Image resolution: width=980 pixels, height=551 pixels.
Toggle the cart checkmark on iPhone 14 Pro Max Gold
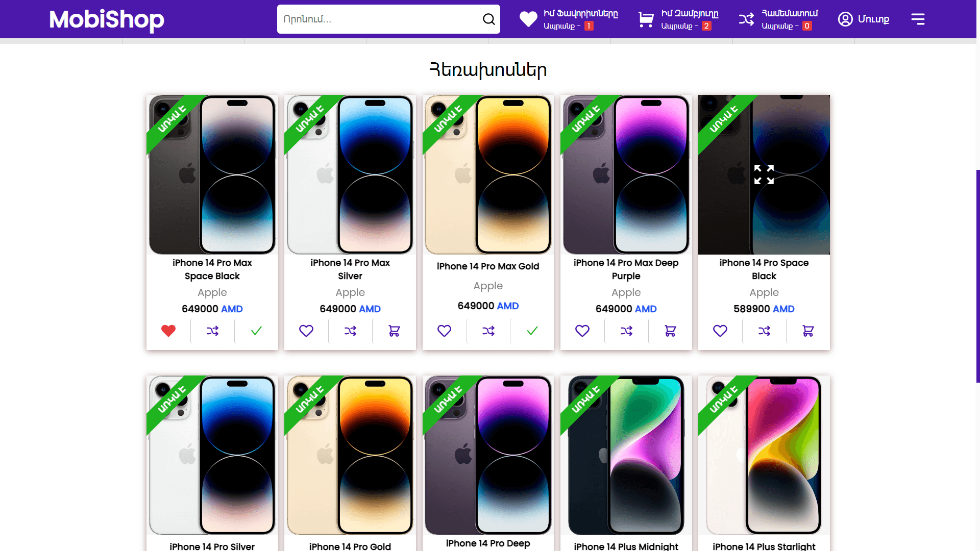[532, 331]
